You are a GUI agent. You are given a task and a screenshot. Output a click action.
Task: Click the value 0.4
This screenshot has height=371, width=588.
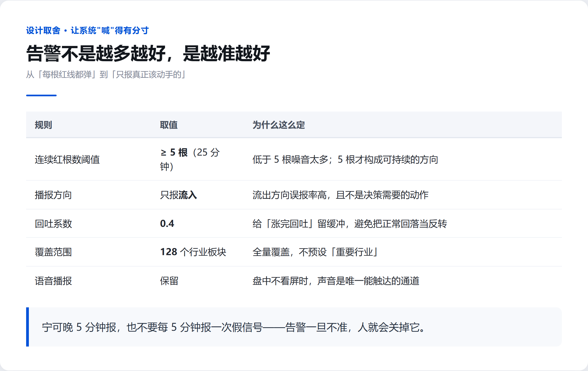[167, 224]
